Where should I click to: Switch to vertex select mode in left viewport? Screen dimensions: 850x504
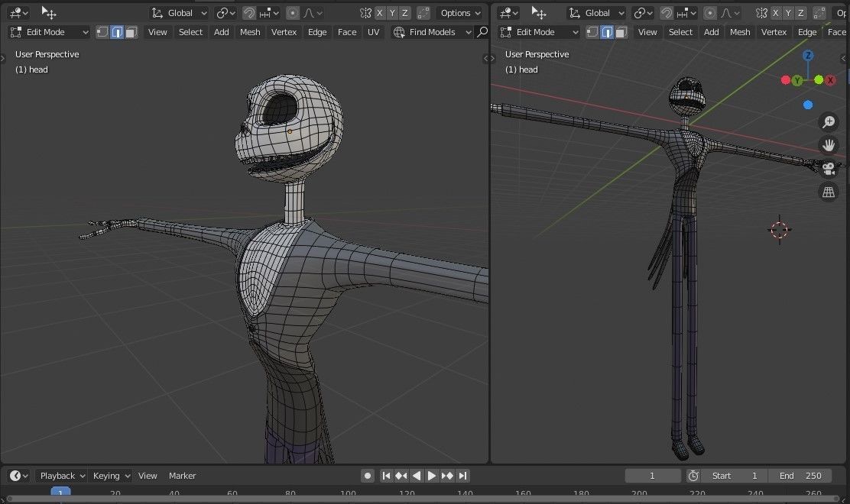coord(102,33)
